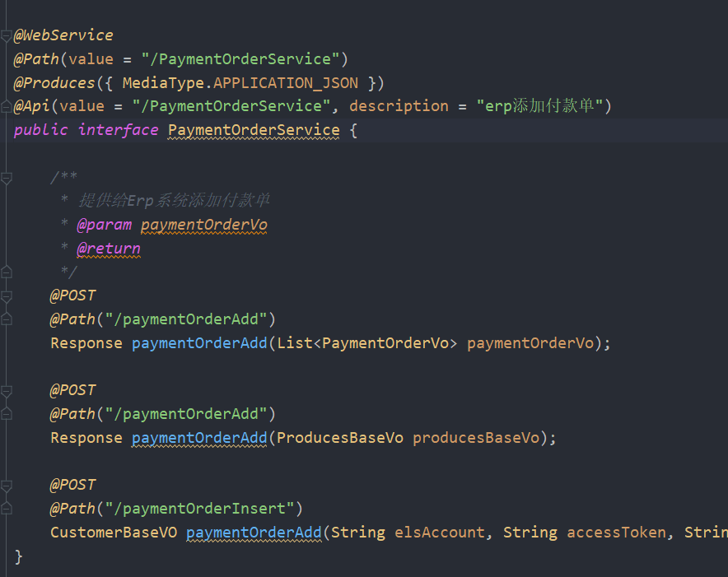The height and width of the screenshot is (577, 728).
Task: Click the @Produces annotation
Action: coord(54,82)
